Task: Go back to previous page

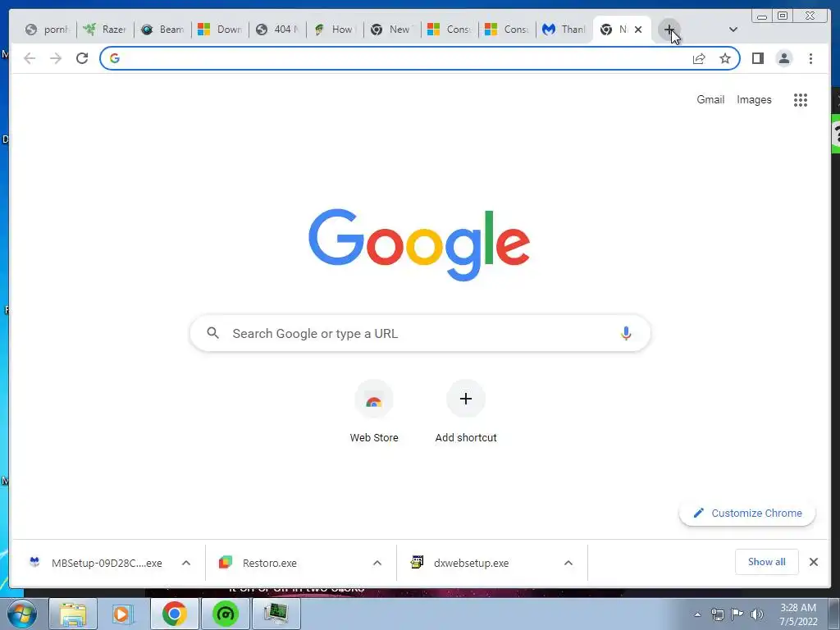Action: pyautogui.click(x=30, y=58)
